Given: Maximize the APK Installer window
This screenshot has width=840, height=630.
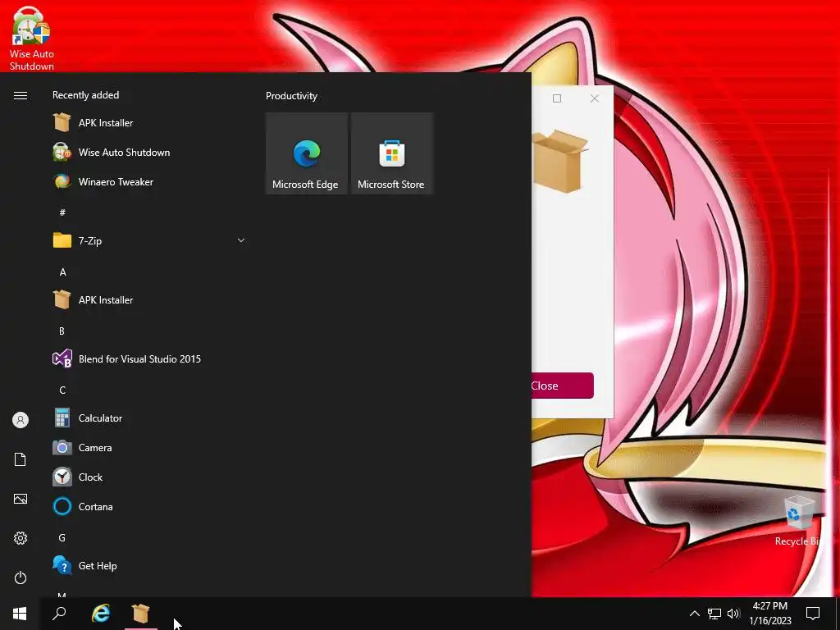Looking at the screenshot, I should (x=557, y=98).
